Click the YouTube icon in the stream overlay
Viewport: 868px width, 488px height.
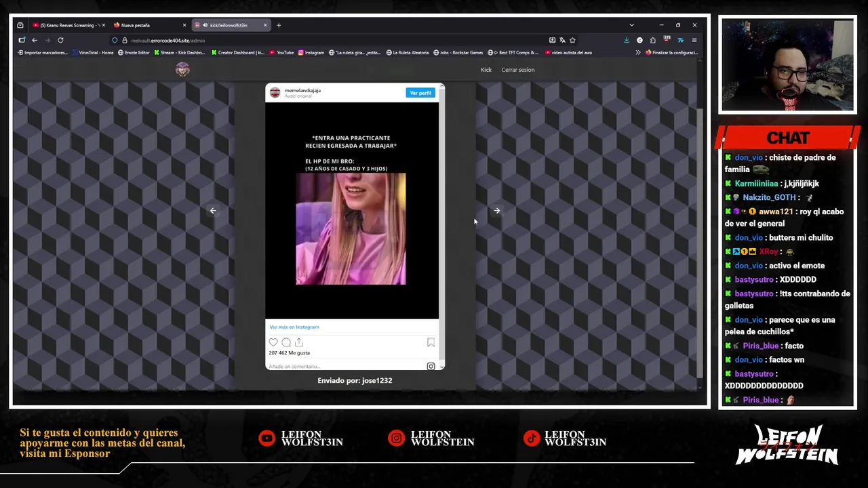267,439
